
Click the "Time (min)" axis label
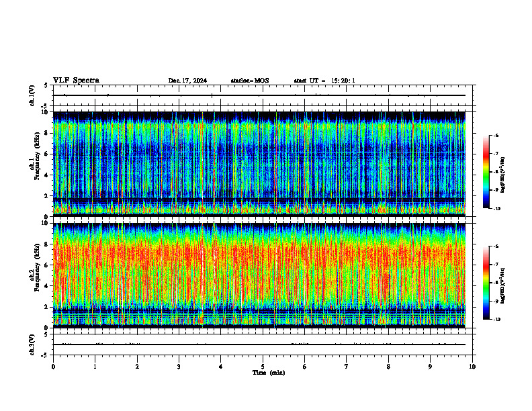[x=269, y=373]
